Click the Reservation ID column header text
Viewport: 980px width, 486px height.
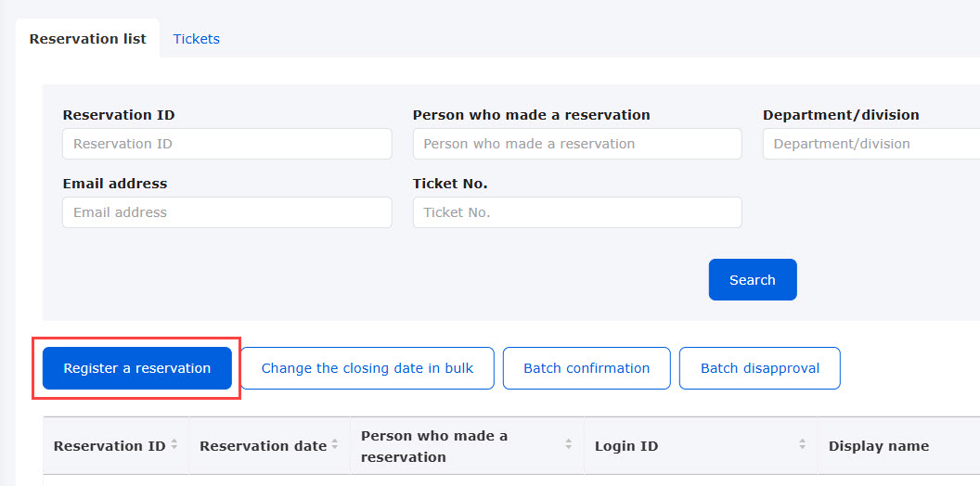point(110,446)
